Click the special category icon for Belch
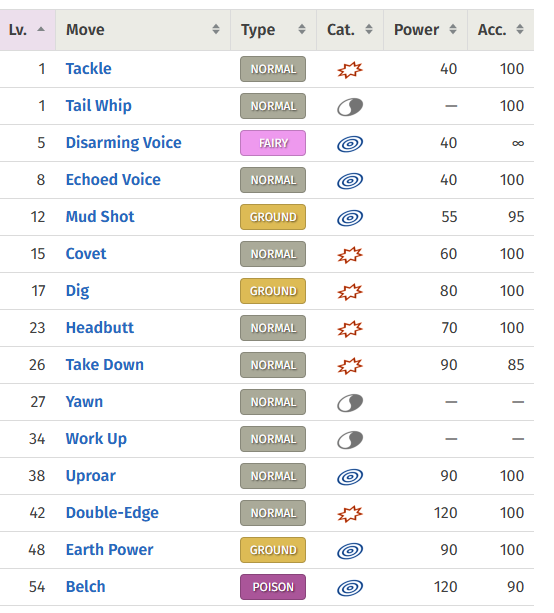 point(350,588)
